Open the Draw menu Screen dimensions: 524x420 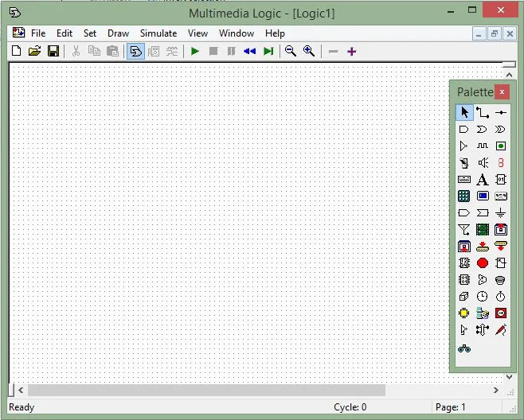coord(118,33)
